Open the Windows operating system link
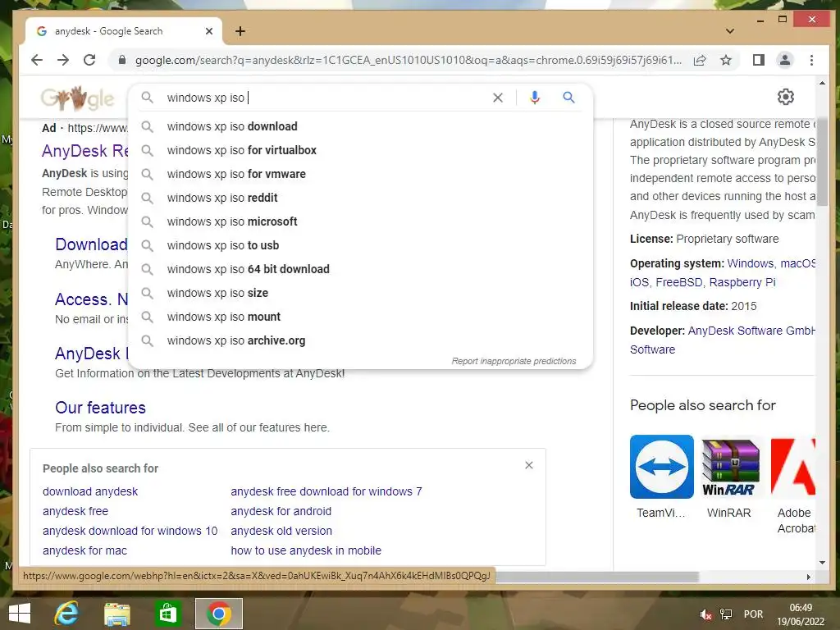Screen dimensions: 840x630 750,263
